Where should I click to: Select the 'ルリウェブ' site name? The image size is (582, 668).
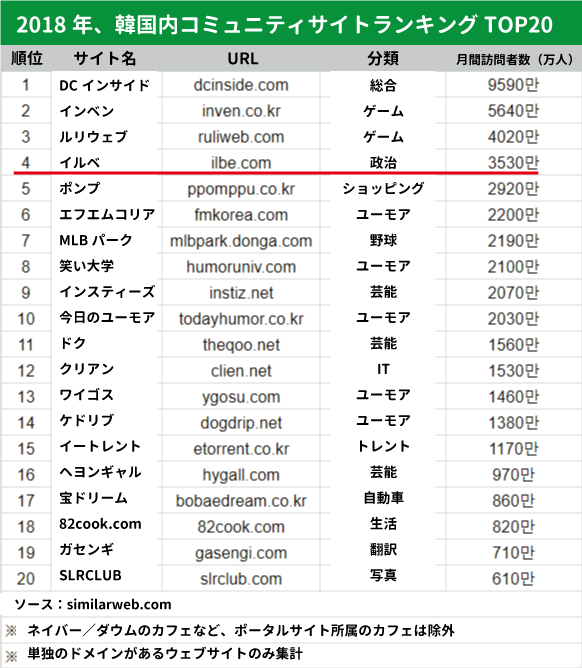(x=93, y=137)
